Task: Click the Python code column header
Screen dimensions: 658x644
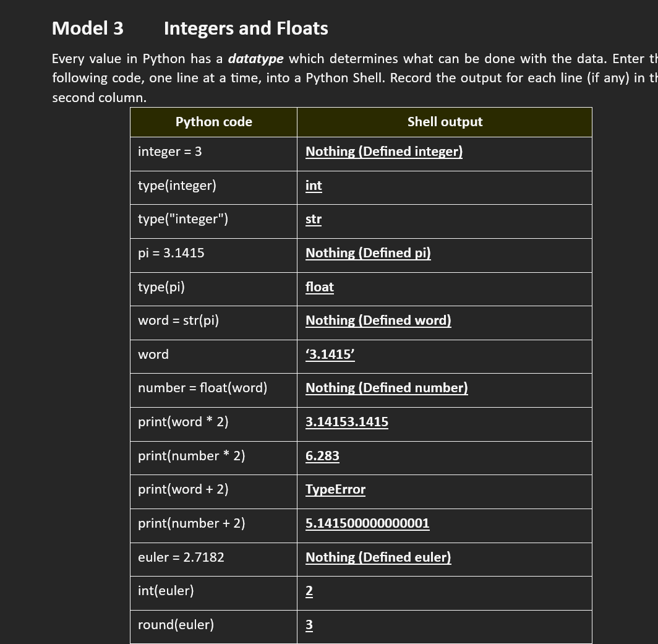Action: pyautogui.click(x=213, y=122)
